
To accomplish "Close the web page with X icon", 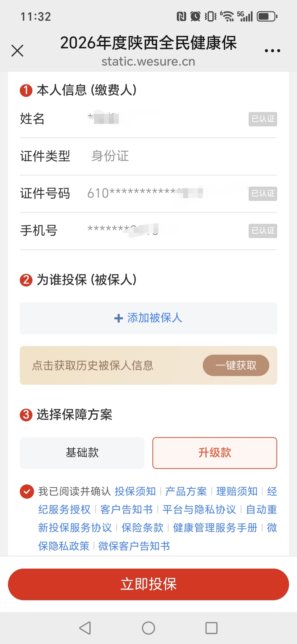I will 17,51.
